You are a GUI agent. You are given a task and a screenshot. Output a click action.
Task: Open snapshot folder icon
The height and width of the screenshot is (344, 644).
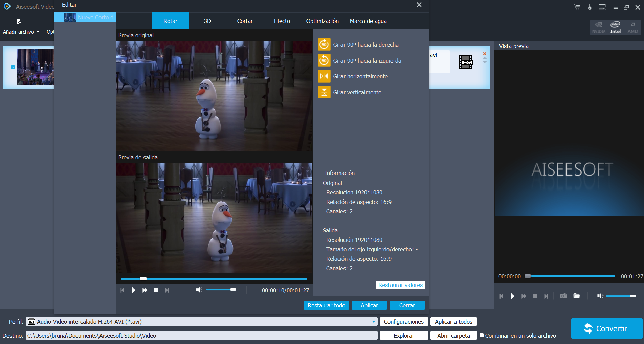(577, 296)
